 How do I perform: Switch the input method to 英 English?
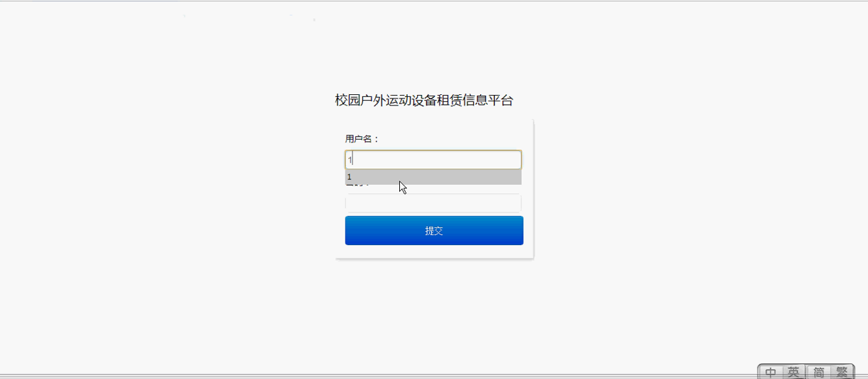794,373
